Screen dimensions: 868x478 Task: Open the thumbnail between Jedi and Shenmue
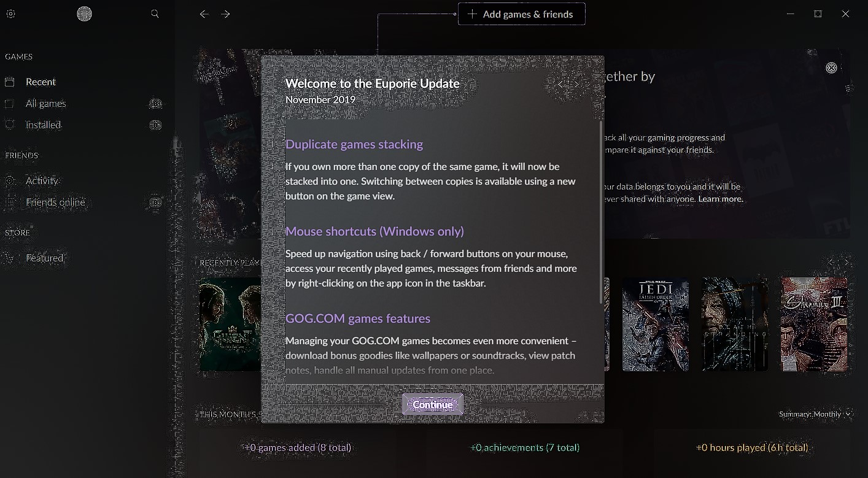(x=735, y=324)
